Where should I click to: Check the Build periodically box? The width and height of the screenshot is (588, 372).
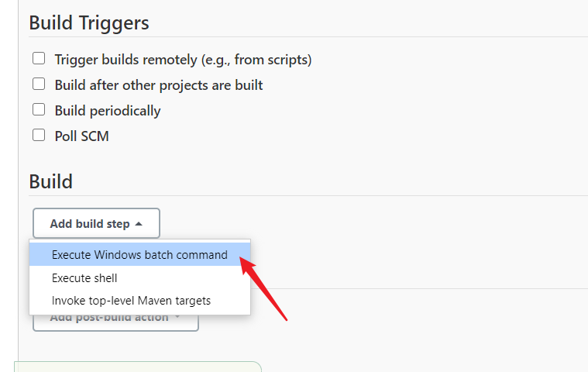[x=39, y=109]
